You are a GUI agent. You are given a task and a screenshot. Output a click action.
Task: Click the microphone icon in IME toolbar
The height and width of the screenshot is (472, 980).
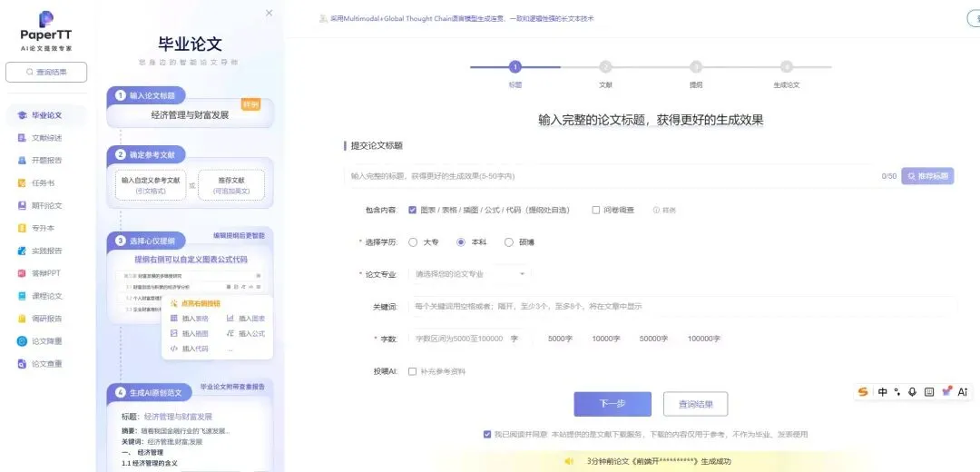(x=913, y=392)
